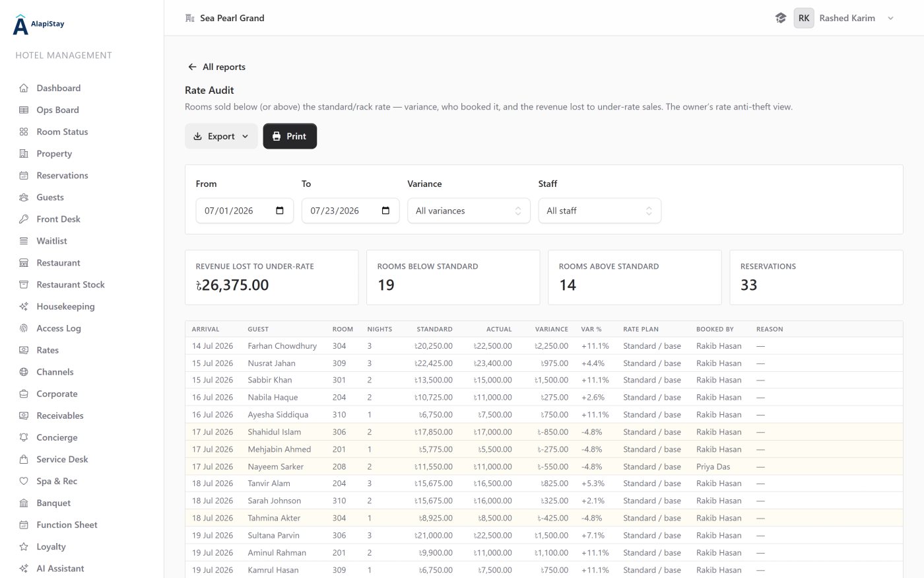The width and height of the screenshot is (924, 578).
Task: Click the hotel icon beside Sea Pearl Grand
Action: click(x=190, y=18)
